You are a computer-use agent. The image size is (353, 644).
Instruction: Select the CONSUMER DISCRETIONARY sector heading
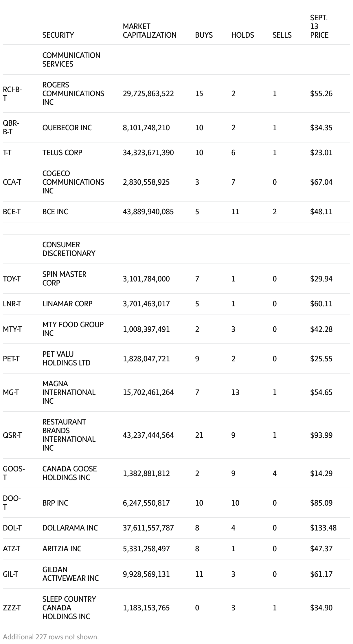[69, 249]
